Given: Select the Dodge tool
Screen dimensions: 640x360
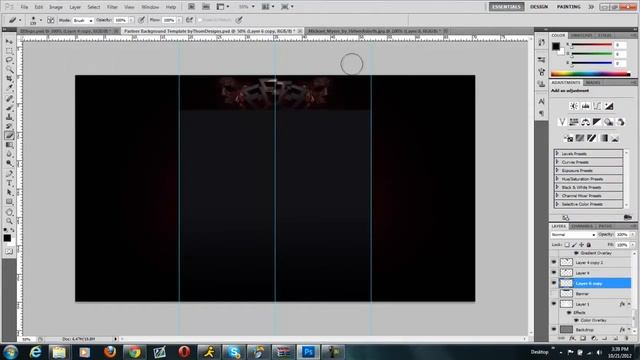Looking at the screenshot, I should tap(9, 163).
